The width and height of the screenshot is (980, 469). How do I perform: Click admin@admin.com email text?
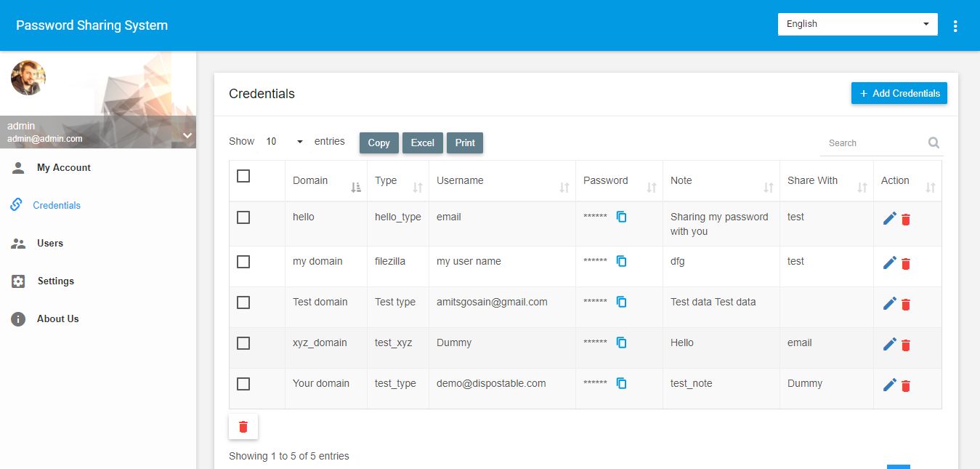coord(45,138)
